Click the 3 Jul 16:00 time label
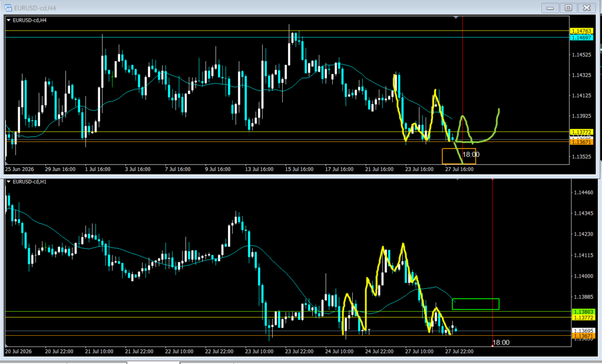602x364 pixels. [138, 169]
